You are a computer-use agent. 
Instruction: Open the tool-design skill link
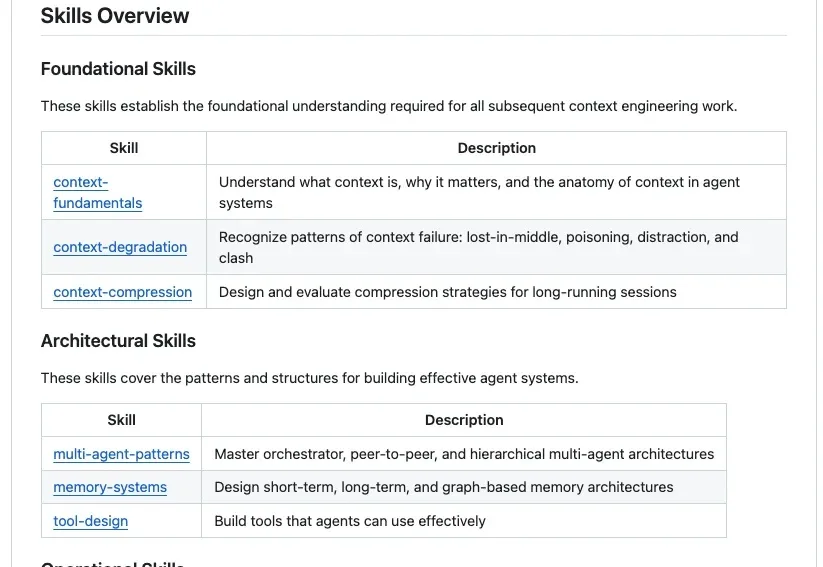pos(90,521)
